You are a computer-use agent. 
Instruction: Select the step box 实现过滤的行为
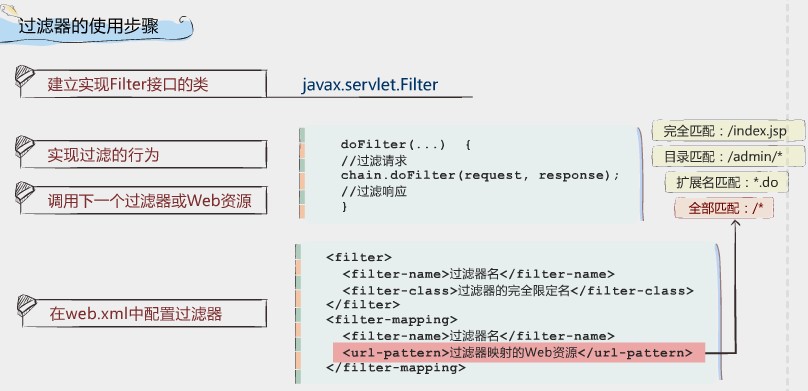(143, 155)
